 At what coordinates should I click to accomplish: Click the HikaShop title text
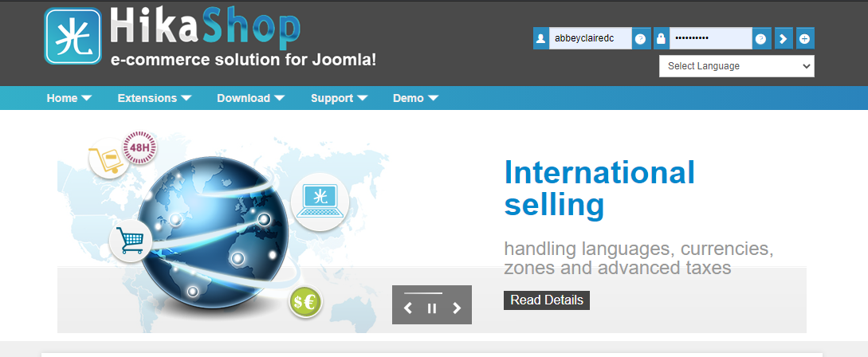coord(205,28)
